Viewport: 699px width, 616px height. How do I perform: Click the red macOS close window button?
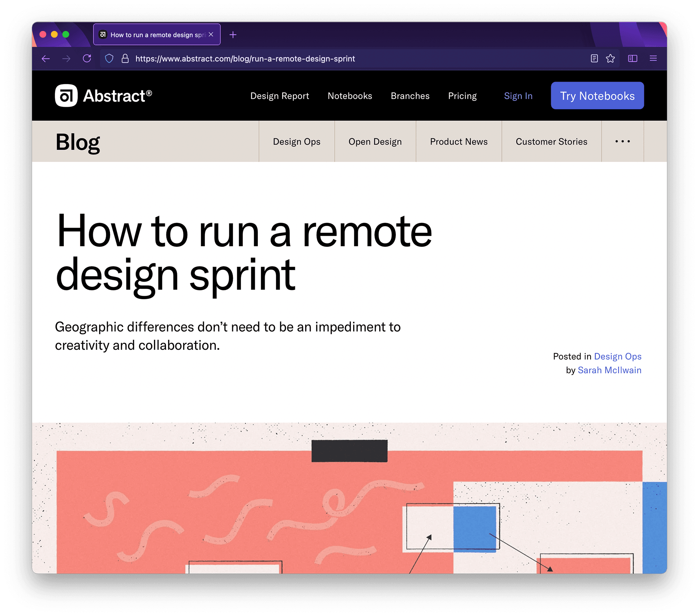click(43, 34)
